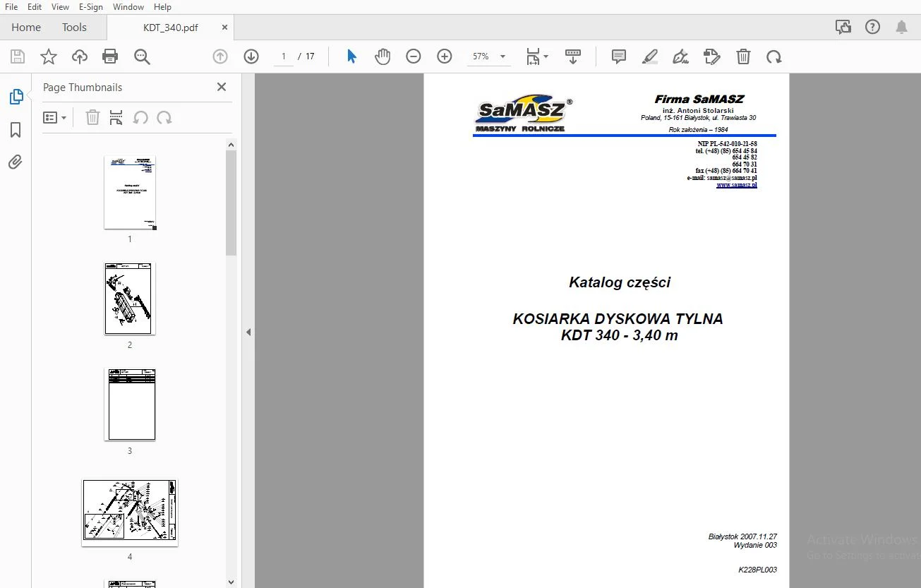Click the scrolling mode toolbar icon
921x588 pixels.
pos(573,56)
